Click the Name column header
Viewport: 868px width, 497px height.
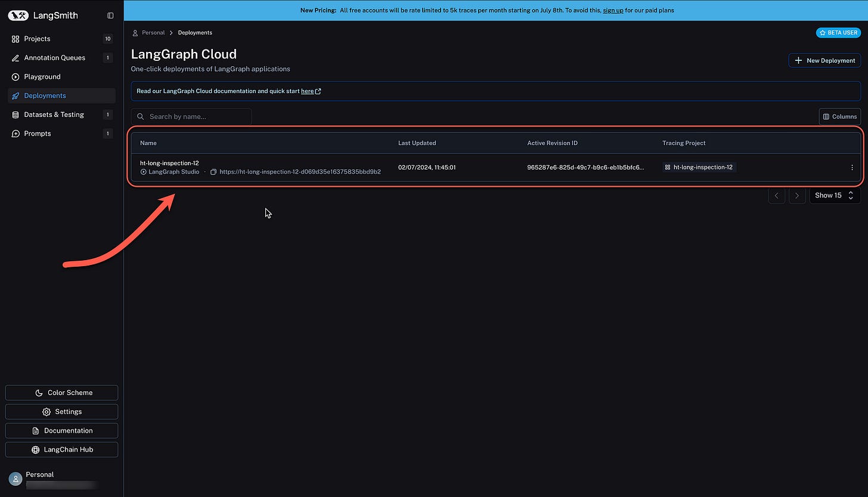click(148, 143)
